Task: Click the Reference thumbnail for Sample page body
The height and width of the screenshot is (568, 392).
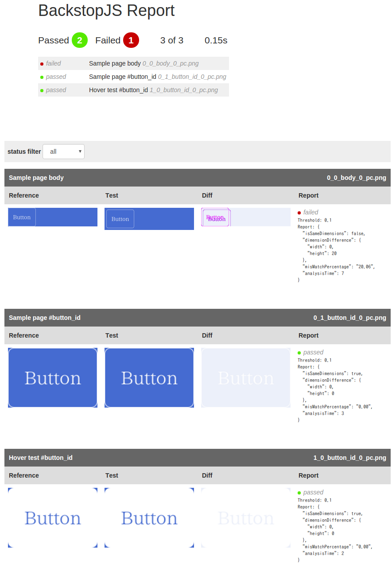Action: [x=52, y=218]
